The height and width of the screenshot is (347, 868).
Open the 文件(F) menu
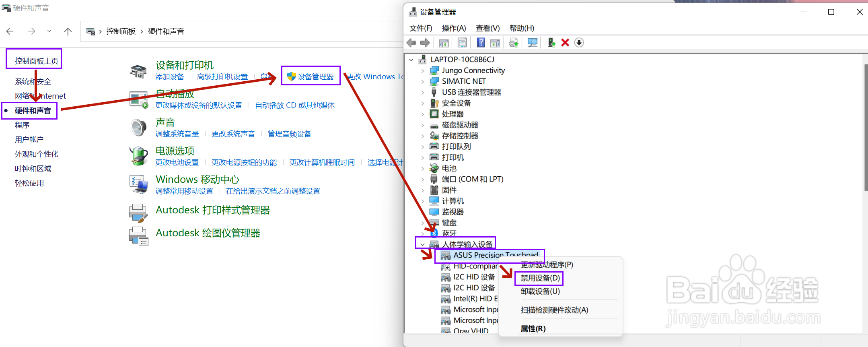421,28
